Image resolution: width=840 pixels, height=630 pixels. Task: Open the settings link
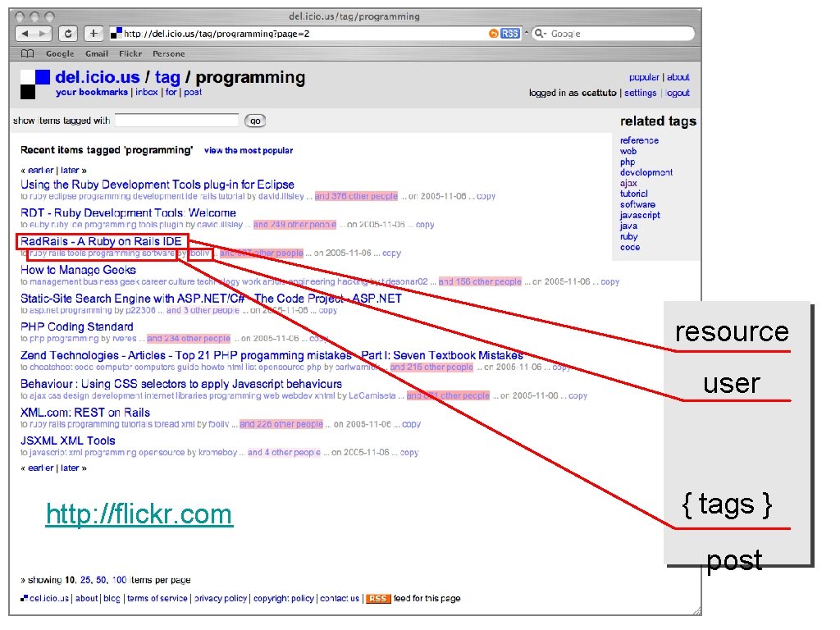pos(640,93)
